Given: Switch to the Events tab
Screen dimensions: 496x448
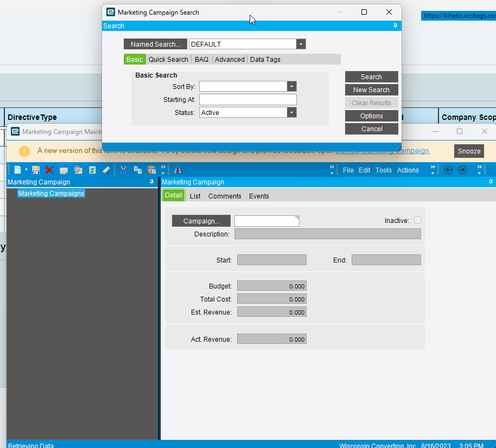Looking at the screenshot, I should (x=259, y=196).
